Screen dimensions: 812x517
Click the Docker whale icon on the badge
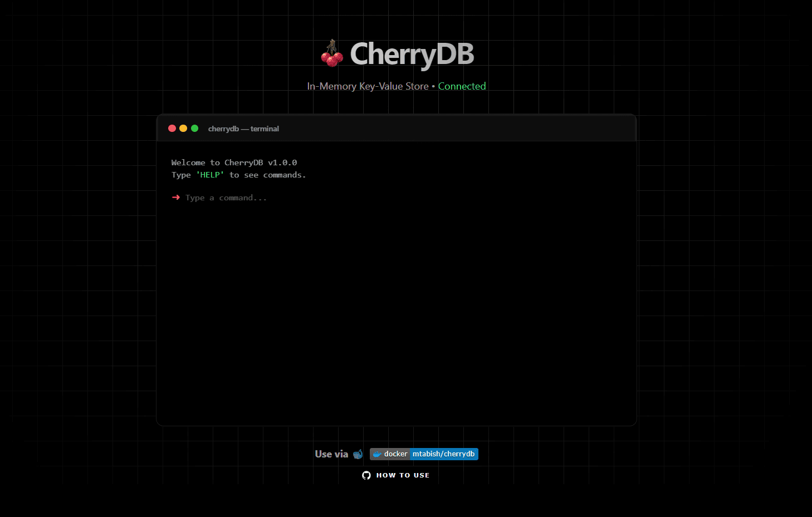pos(376,454)
